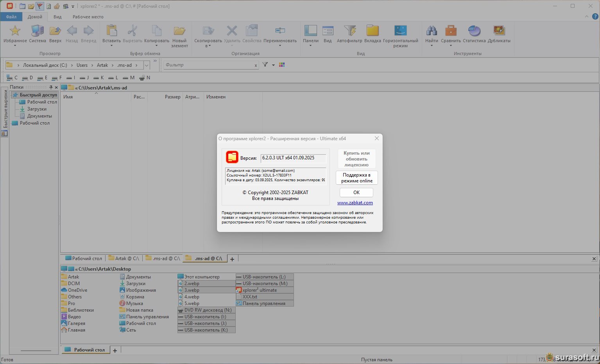Switch to the Вид ribbon tab
The height and width of the screenshot is (364, 600).
tap(57, 17)
